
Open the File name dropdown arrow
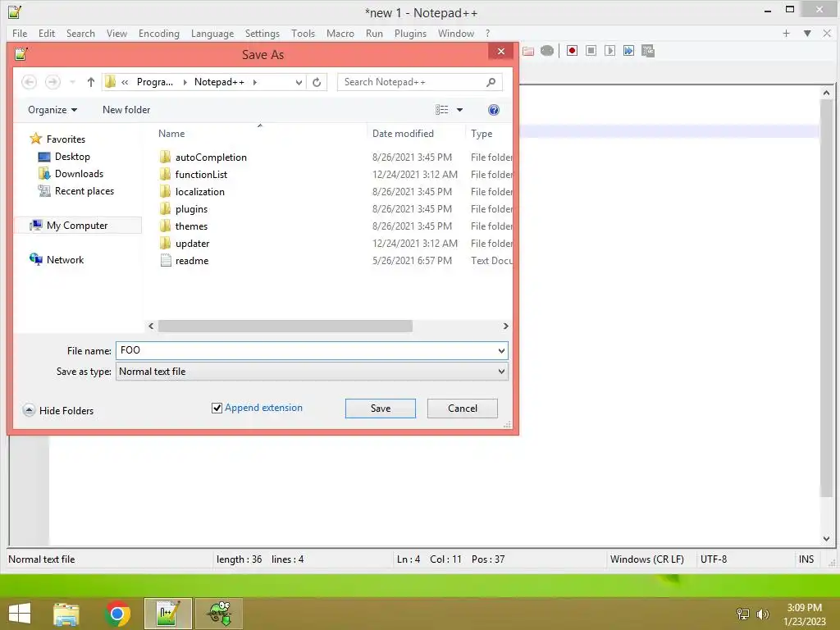[x=501, y=351]
